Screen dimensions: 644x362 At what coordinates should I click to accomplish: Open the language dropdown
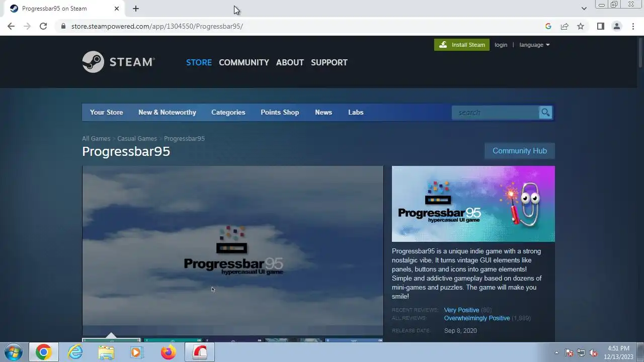(534, 45)
